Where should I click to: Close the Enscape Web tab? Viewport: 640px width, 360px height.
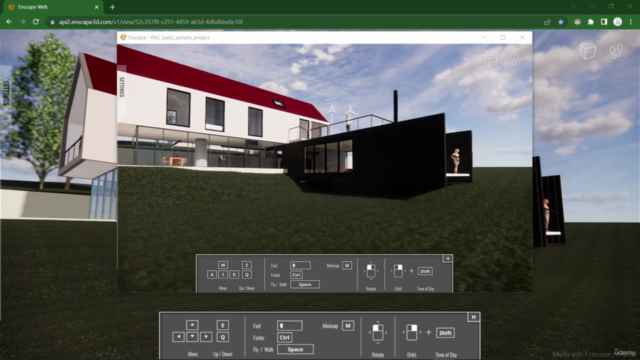97,7
